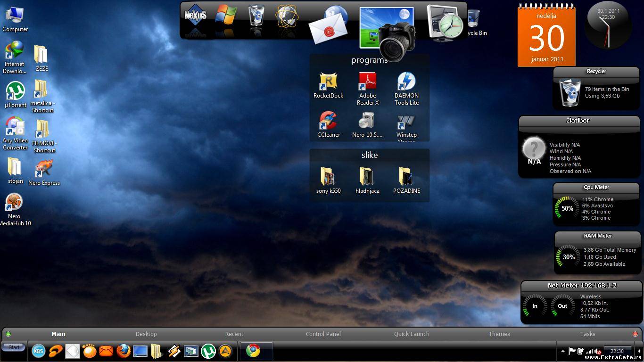This screenshot has height=362, width=644.
Task: Open RocketDock shortcut in programs
Action: click(x=328, y=82)
